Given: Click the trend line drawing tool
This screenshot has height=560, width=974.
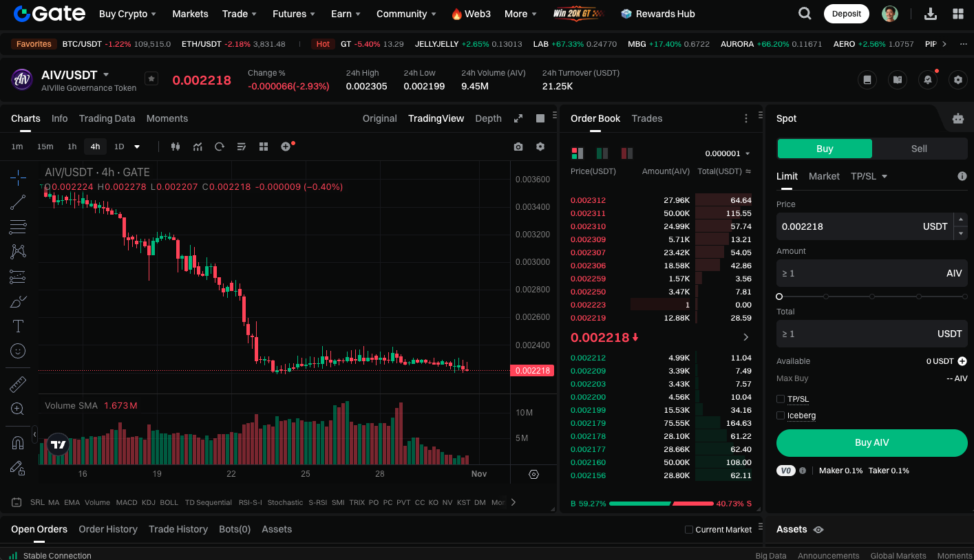Looking at the screenshot, I should 18,202.
